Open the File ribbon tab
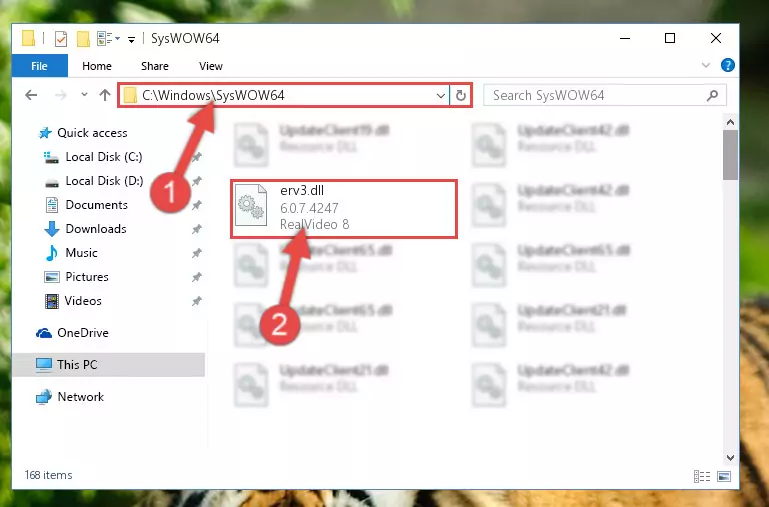The image size is (769, 507). tap(39, 66)
